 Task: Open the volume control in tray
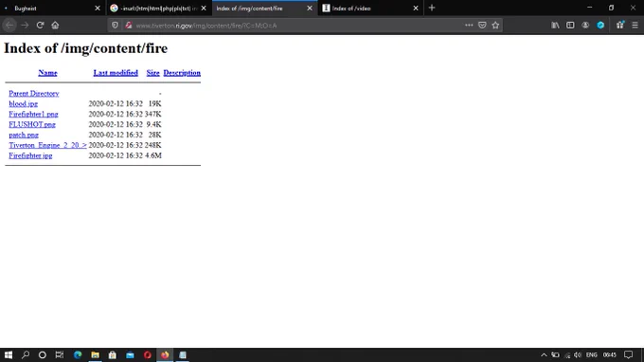578,355
